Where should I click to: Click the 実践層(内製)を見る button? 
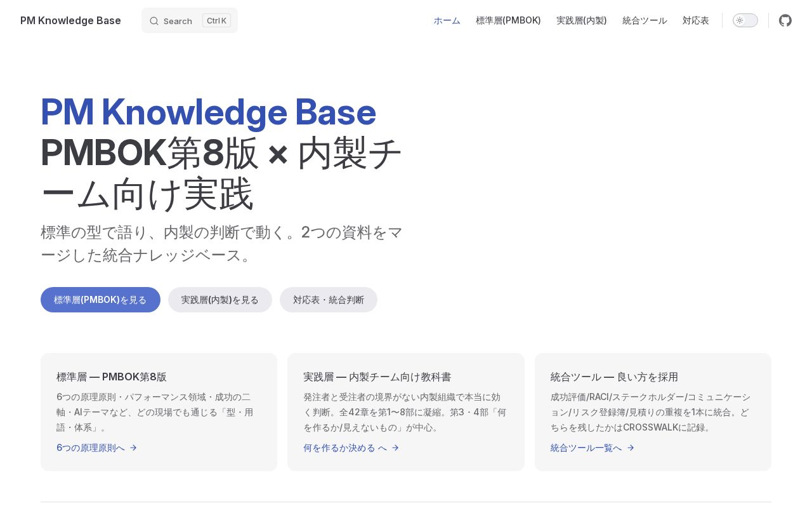click(x=220, y=300)
